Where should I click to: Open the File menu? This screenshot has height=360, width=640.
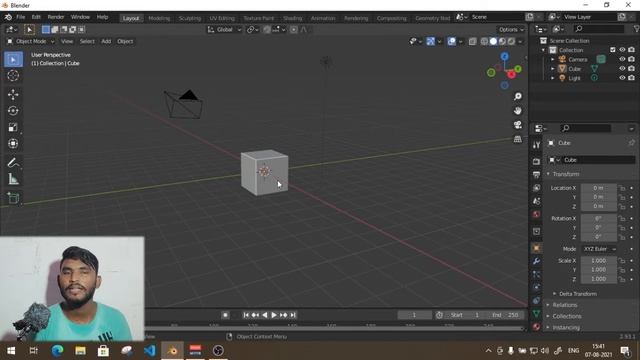pyautogui.click(x=20, y=17)
